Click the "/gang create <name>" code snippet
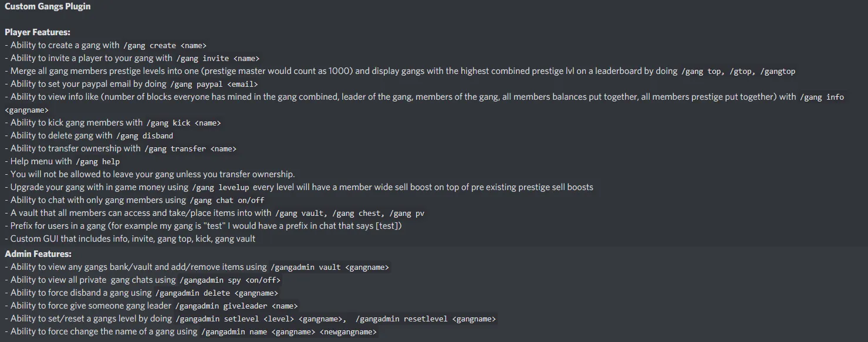868x342 pixels. [164, 46]
